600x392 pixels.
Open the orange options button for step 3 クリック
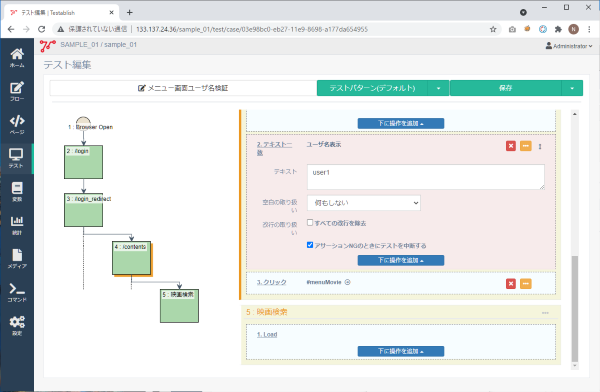pyautogui.click(x=526, y=284)
